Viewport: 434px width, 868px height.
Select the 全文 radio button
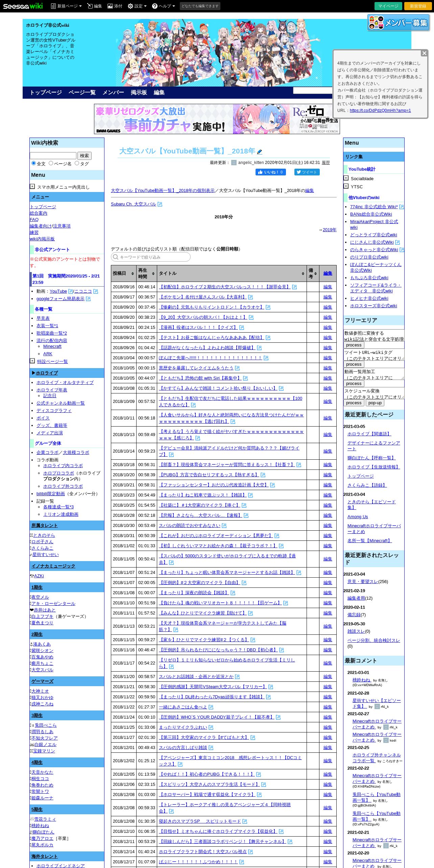[x=33, y=163]
